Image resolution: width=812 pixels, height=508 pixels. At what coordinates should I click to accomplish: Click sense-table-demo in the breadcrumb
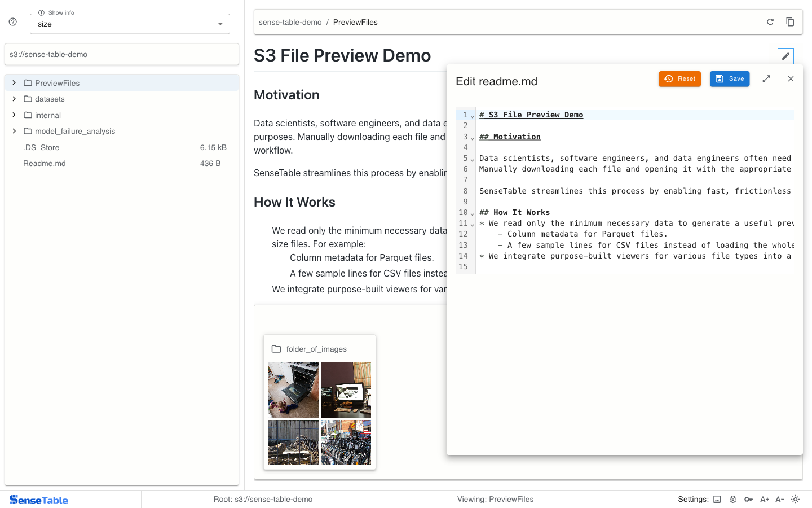click(x=290, y=22)
